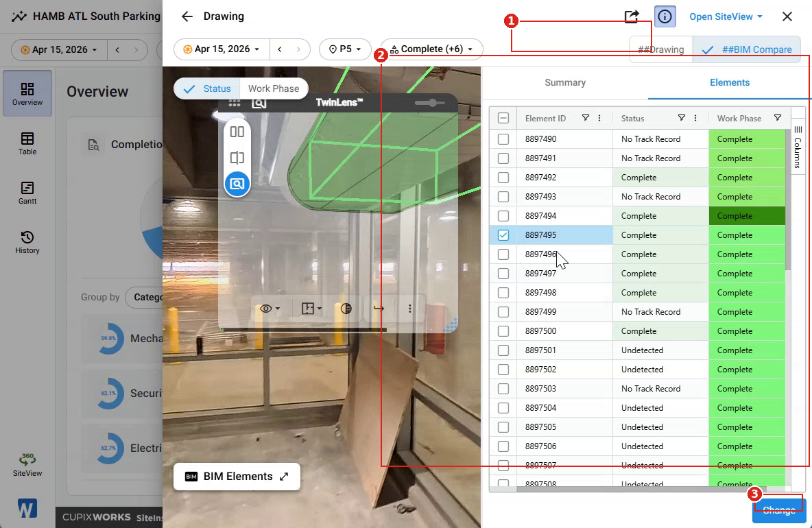Click the Security category card
Image resolution: width=812 pixels, height=528 pixels.
tap(121, 394)
